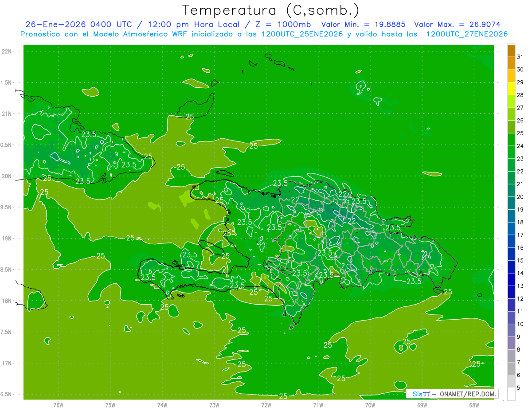The image size is (532, 411).
Task: Click the "71W" longitude axis label
Action: (x=318, y=405)
